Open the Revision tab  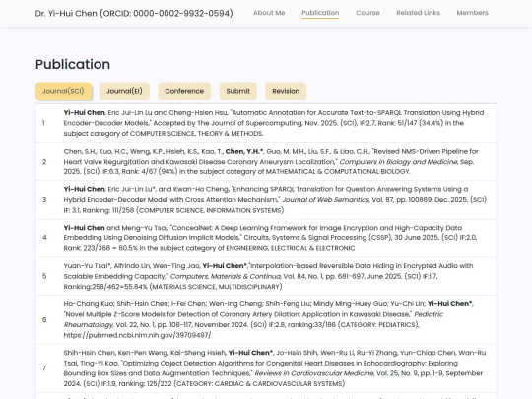coord(286,91)
